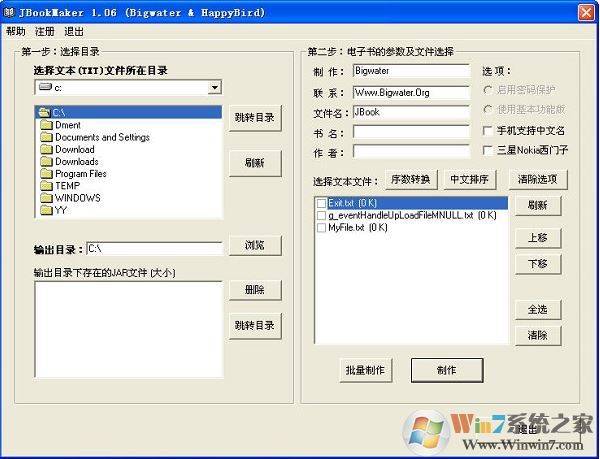The image size is (600, 459).
Task: Check the Exit.txt file checkbox
Action: (x=321, y=203)
